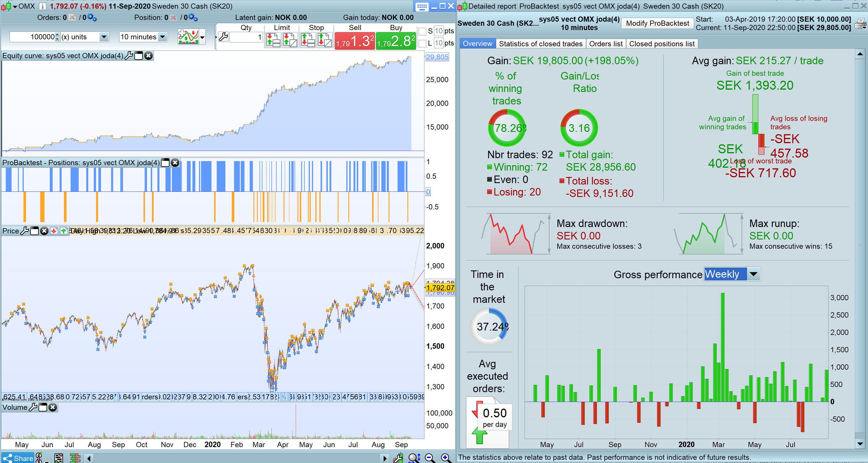This screenshot has width=868, height=463.
Task: Expand the (x) units dropdown
Action: tap(104, 37)
